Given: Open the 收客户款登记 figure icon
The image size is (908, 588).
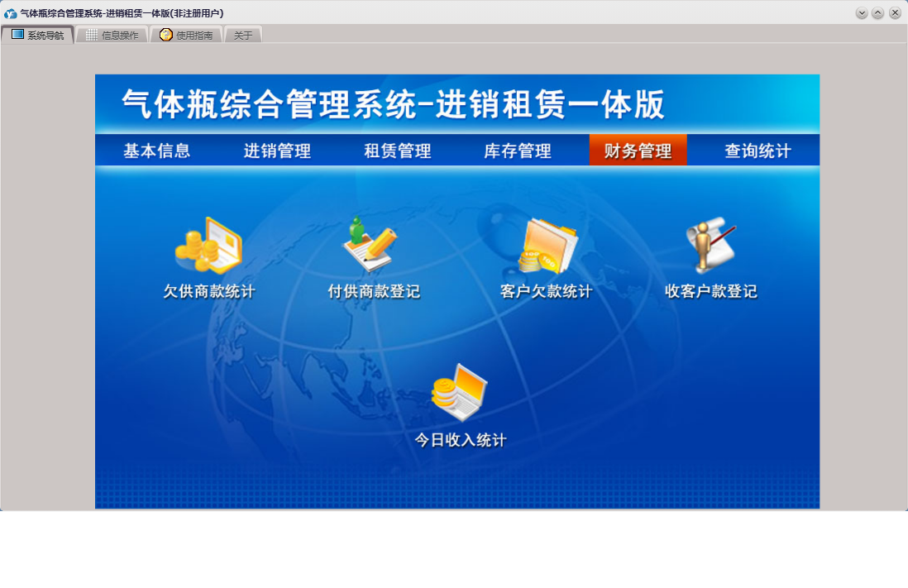Looking at the screenshot, I should click(x=710, y=246).
